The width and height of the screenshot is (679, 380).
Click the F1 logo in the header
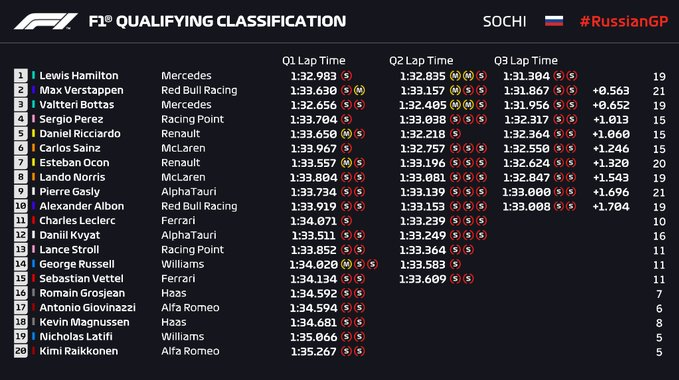click(45, 21)
